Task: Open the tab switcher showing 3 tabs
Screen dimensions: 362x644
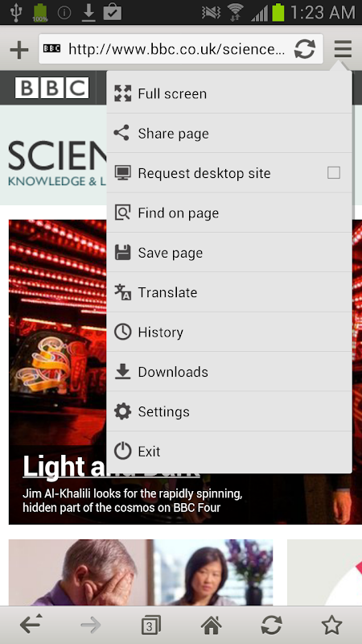Action: [150, 625]
